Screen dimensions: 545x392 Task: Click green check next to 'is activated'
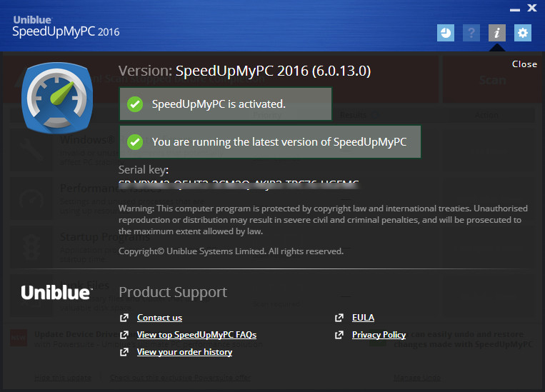(135, 104)
